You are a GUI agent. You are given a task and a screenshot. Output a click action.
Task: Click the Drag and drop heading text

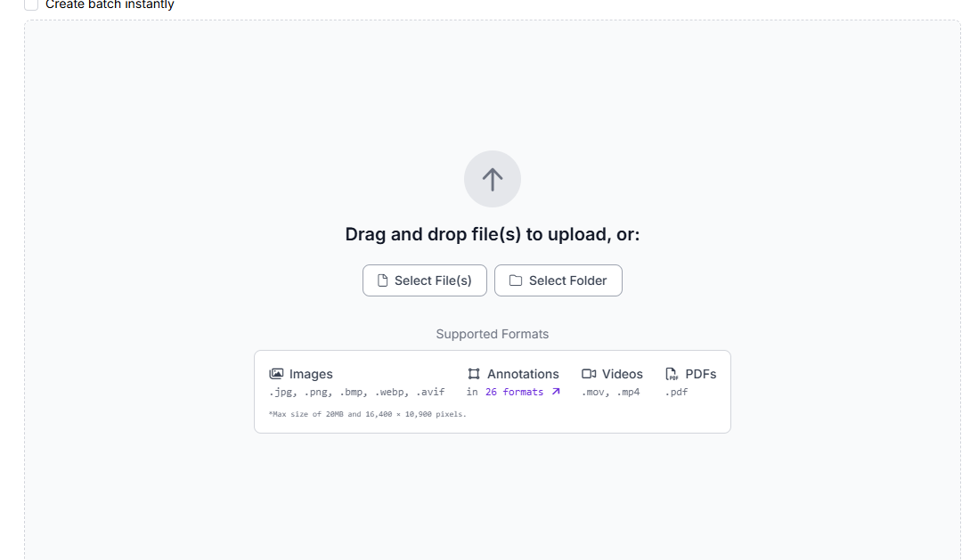[493, 234]
